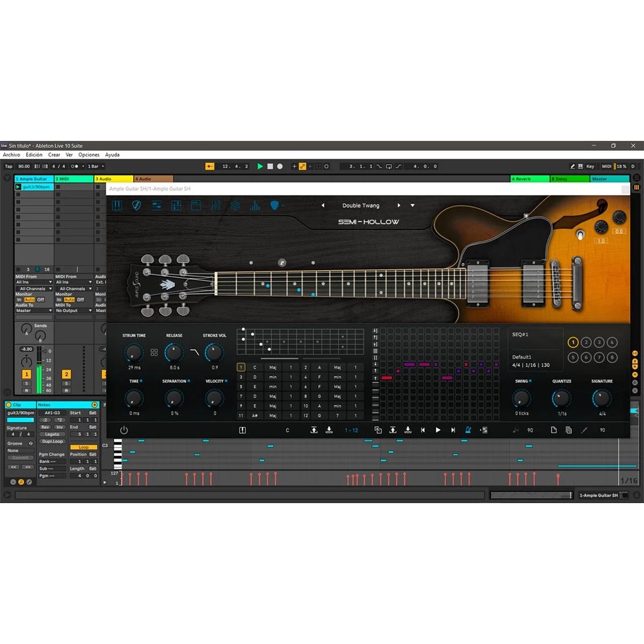This screenshot has height=644, width=644.
Task: Click the shield-shaped icon in plugin toolbar
Action: [136, 206]
